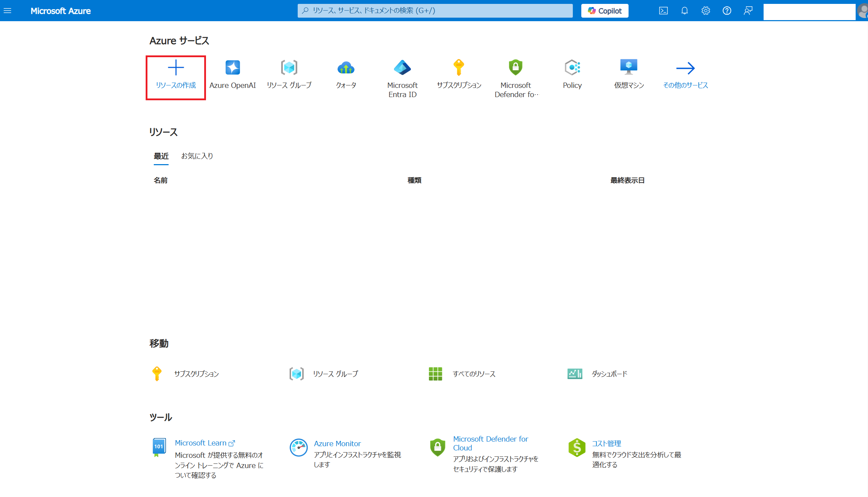
Task: Go to ダッシュボード under 移動
Action: tap(609, 374)
